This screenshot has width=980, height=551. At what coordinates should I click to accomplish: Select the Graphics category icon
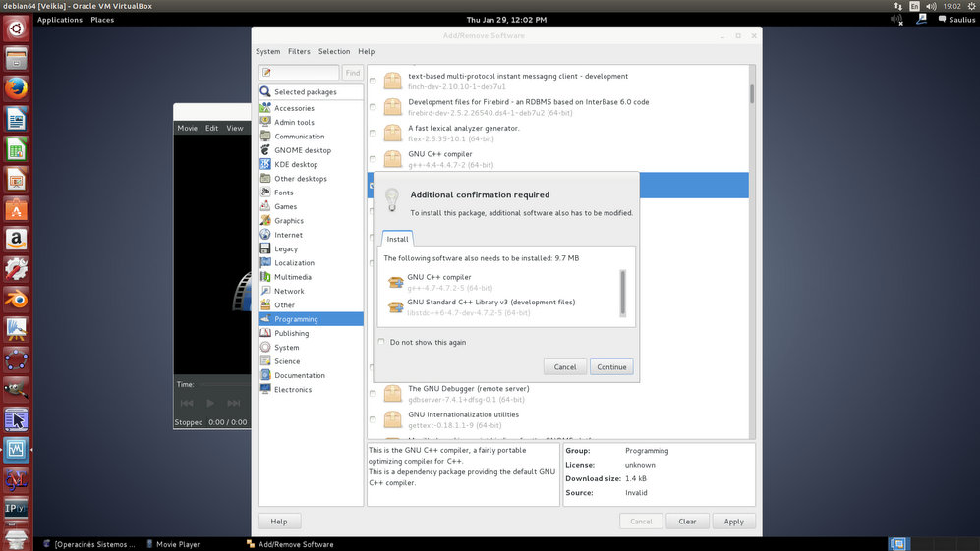tap(265, 221)
